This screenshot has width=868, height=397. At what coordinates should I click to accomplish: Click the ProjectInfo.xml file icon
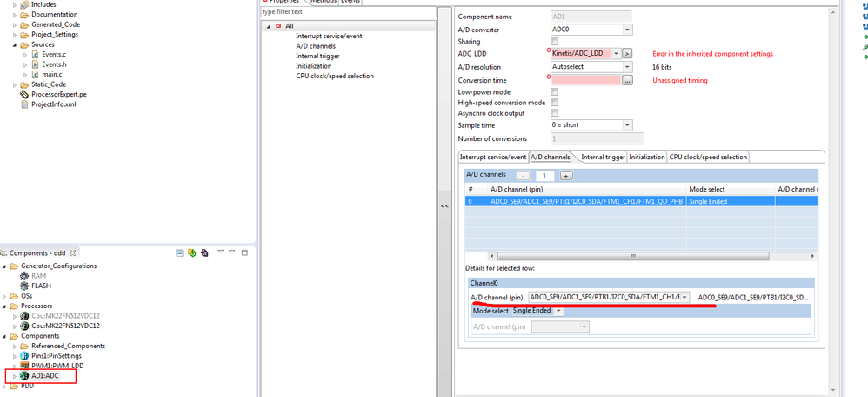coord(24,104)
